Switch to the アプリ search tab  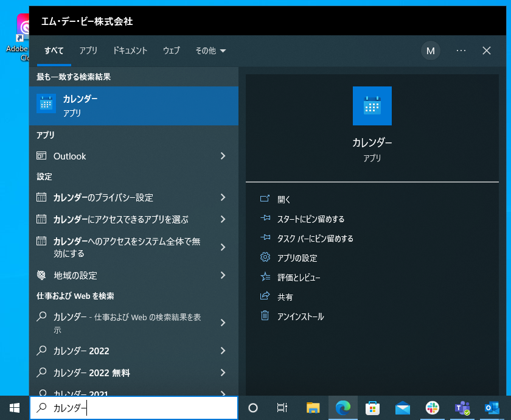click(88, 51)
